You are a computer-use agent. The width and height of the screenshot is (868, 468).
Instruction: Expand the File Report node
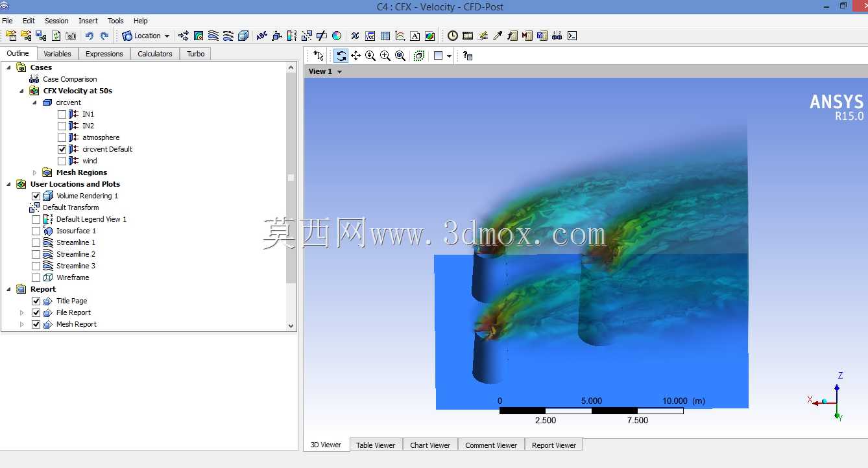[22, 312]
